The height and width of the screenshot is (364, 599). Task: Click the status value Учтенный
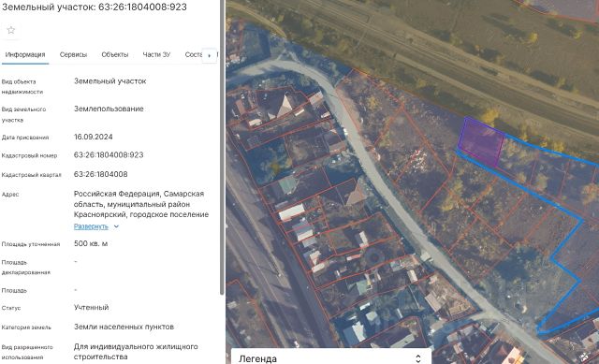click(x=92, y=307)
